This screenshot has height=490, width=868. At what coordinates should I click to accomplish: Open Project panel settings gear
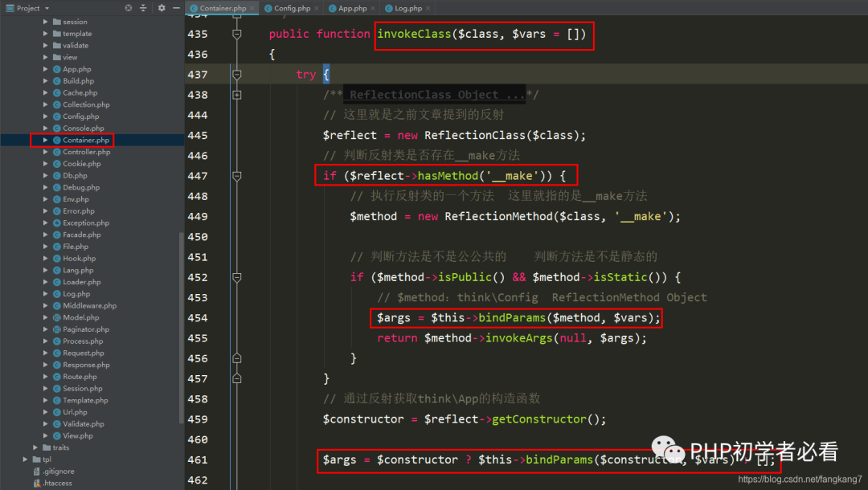click(162, 8)
